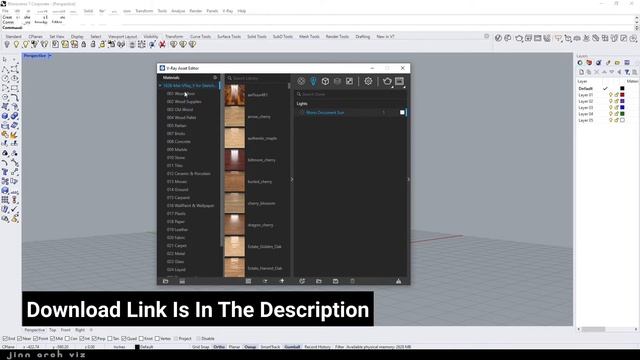
Task: Select the 008 Concrete material category
Action: (x=179, y=142)
